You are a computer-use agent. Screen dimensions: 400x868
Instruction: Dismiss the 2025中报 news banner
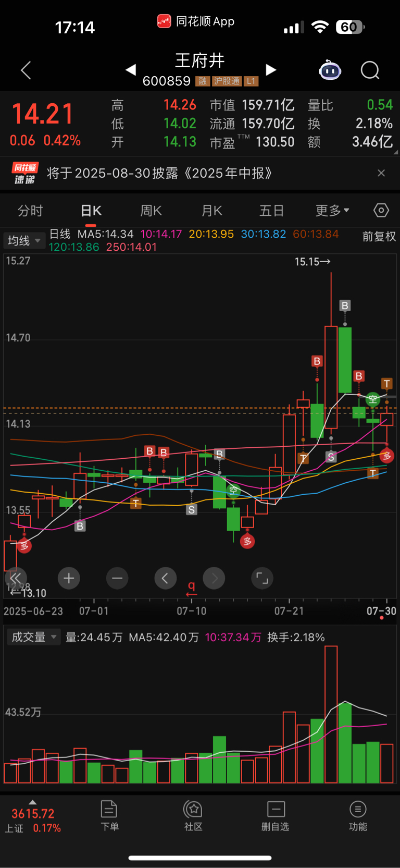pyautogui.click(x=381, y=173)
